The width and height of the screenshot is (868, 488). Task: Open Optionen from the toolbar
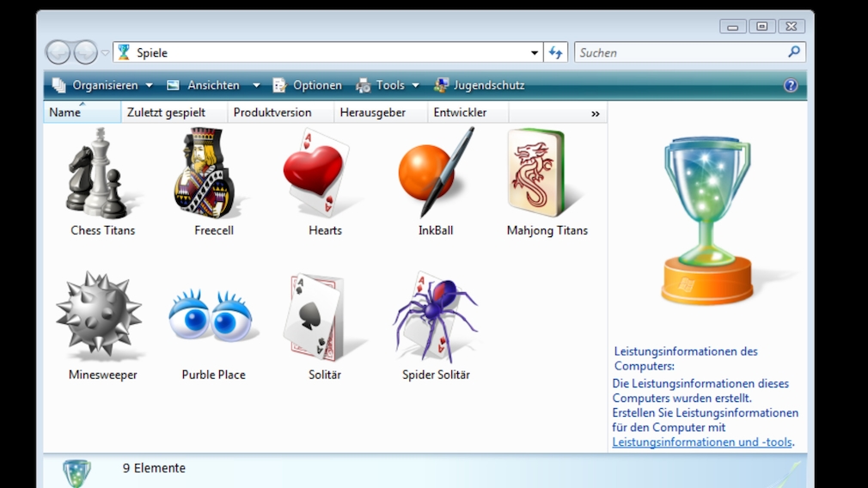[x=307, y=85]
